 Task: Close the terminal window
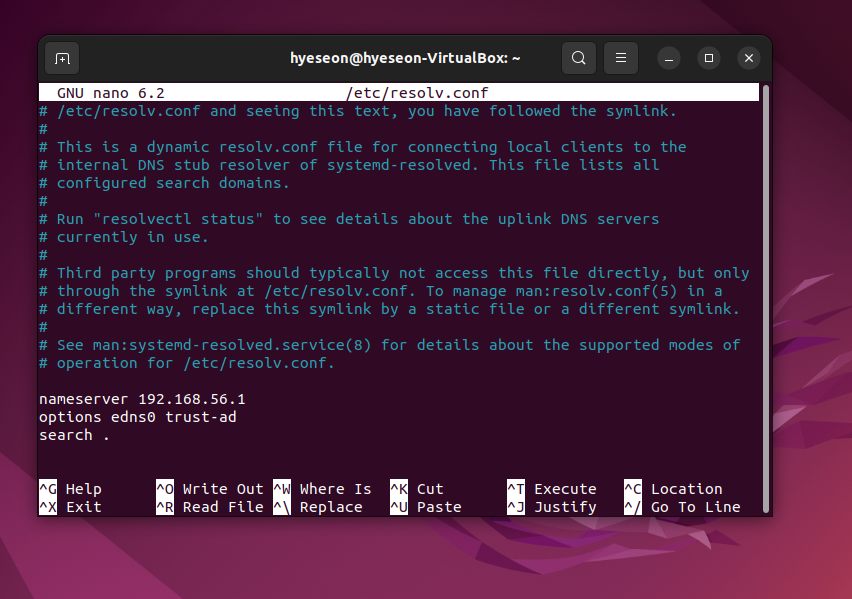749,58
